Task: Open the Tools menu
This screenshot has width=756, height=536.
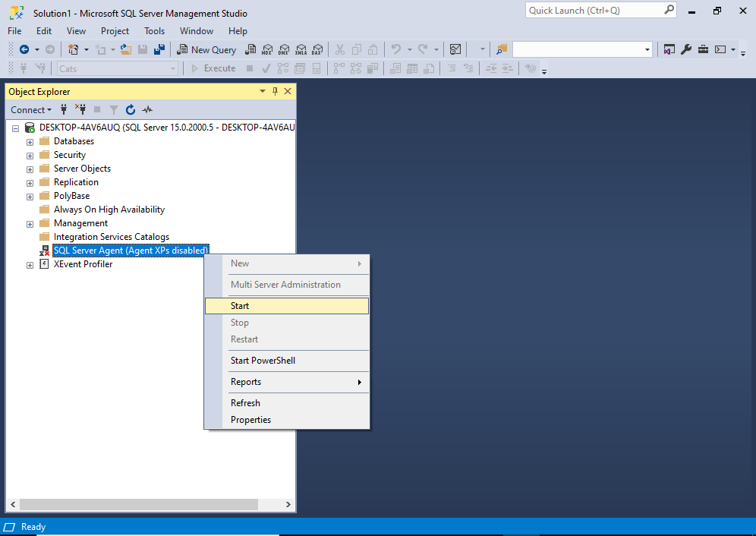Action: coord(154,31)
